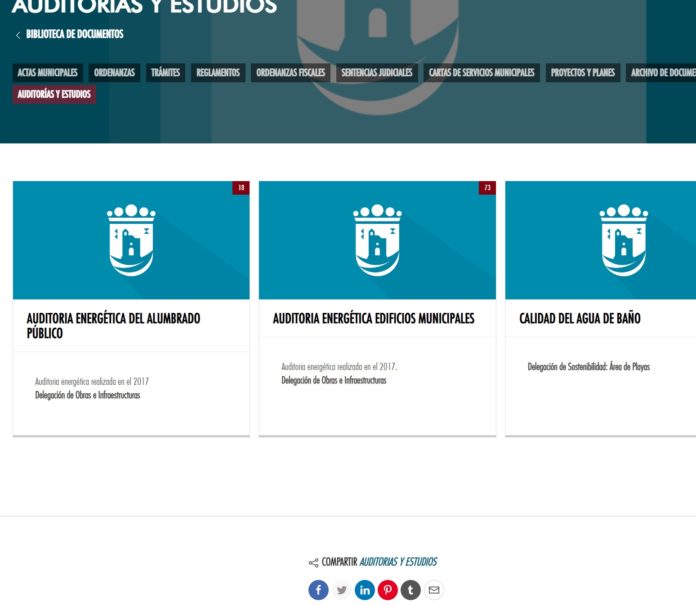
Task: Share on Tumblr icon
Action: [x=411, y=590]
